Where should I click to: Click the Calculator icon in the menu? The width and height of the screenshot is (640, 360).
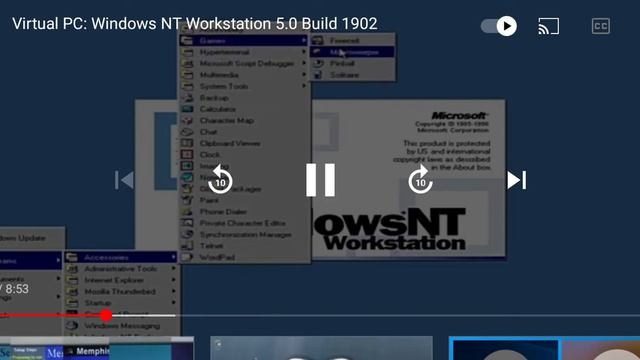(187, 109)
